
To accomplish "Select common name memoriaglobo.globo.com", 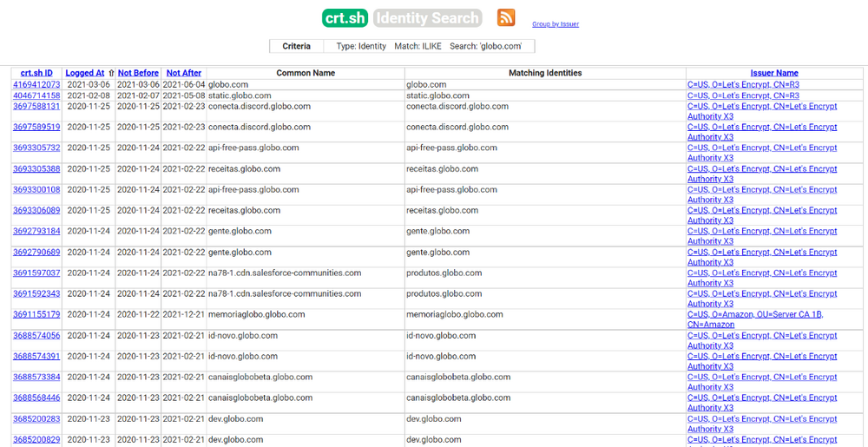I will [257, 315].
